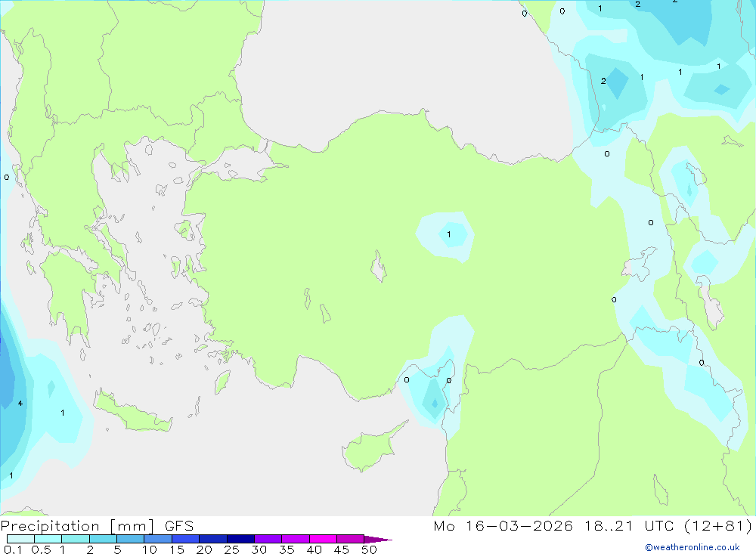The width and height of the screenshot is (756, 554).
Task: Select the legend swatch between 0.1 and 0.5
Action: [x=20, y=539]
